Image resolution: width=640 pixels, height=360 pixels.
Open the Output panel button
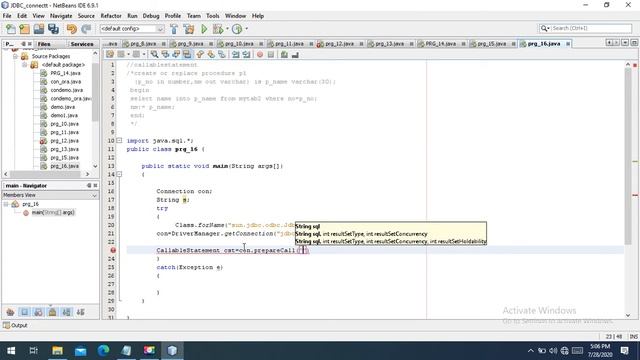[x=15, y=325]
